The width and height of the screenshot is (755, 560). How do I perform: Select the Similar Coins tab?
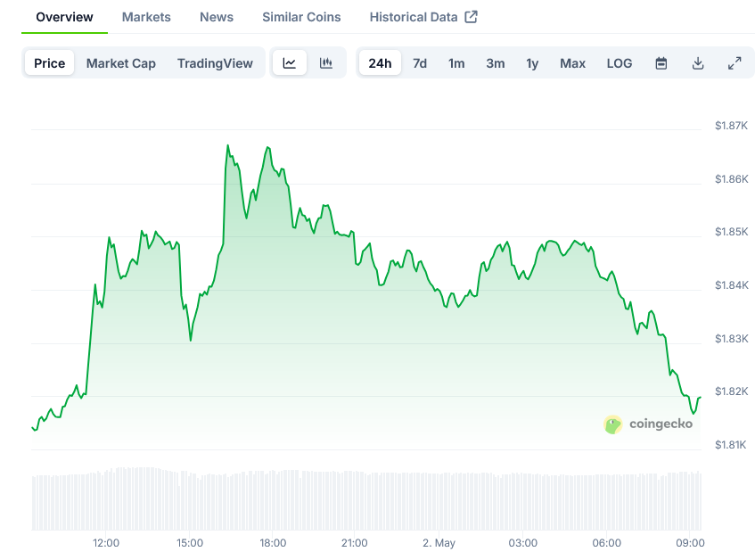point(300,16)
